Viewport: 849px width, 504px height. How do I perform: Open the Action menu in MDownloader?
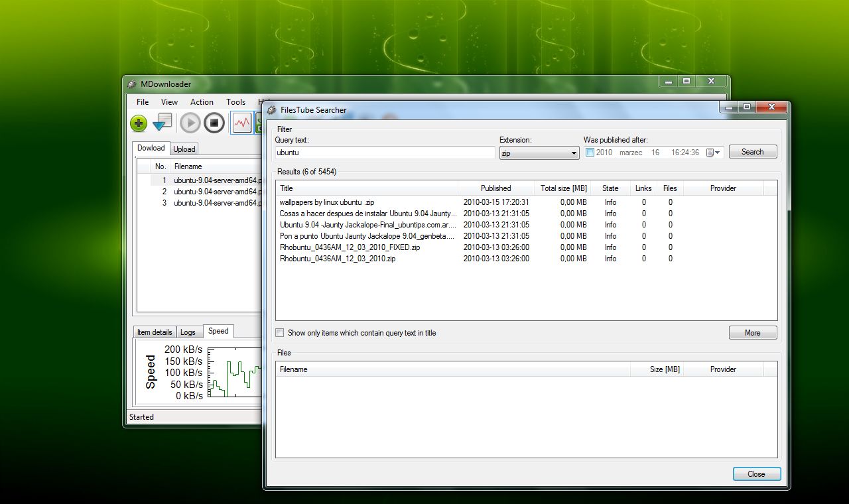(202, 102)
